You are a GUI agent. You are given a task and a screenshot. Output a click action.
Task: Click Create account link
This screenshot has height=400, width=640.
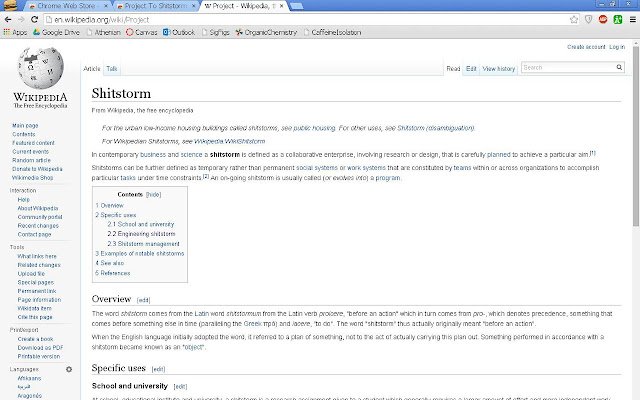[x=586, y=47]
